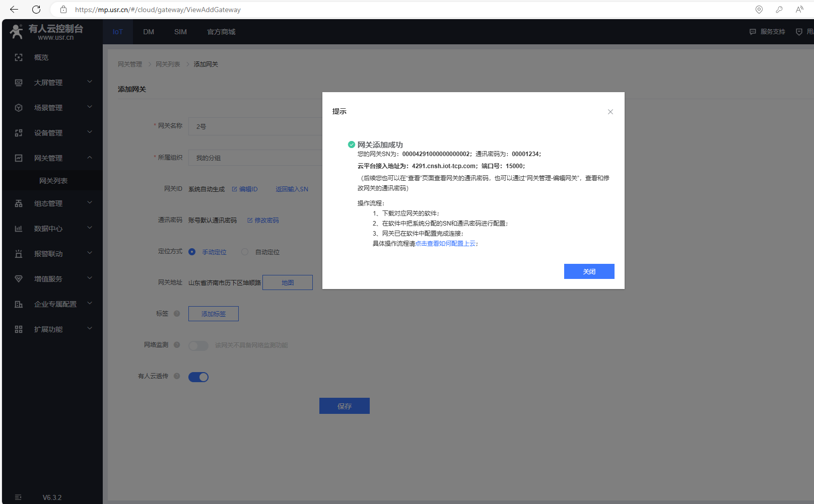The height and width of the screenshot is (504, 814).
Task: Switch to the DM top tab
Action: [x=149, y=32]
